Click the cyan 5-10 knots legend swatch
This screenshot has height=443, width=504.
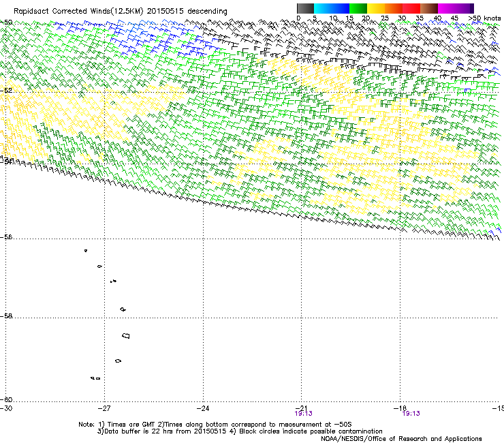(x=323, y=8)
